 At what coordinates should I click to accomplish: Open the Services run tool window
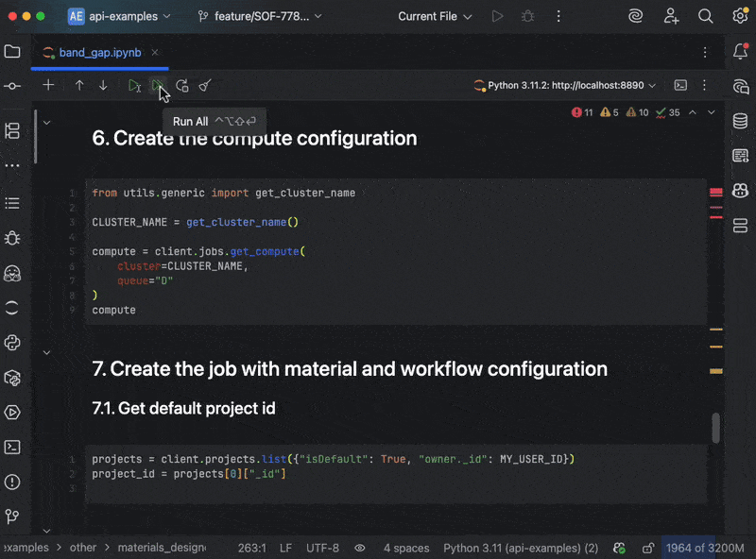(x=12, y=413)
